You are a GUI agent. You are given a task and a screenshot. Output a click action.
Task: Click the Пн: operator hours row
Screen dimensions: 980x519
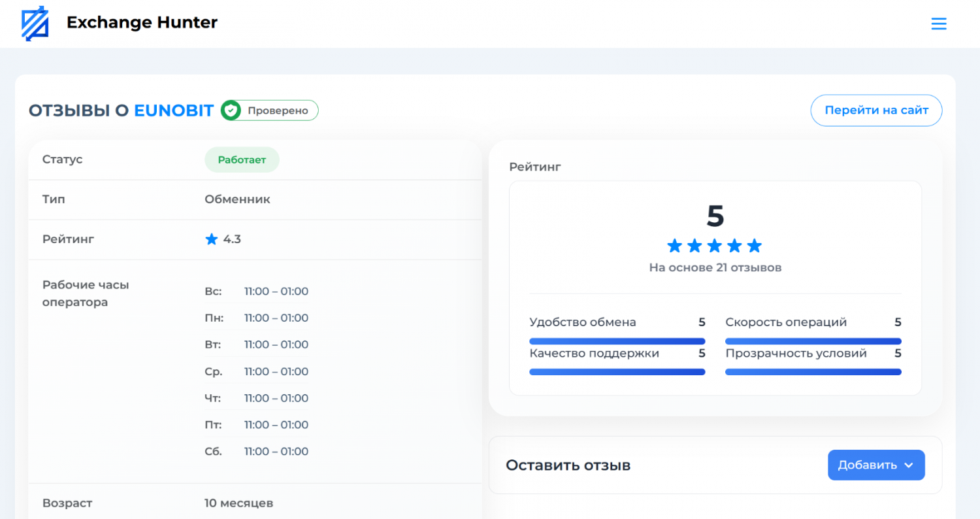click(256, 318)
